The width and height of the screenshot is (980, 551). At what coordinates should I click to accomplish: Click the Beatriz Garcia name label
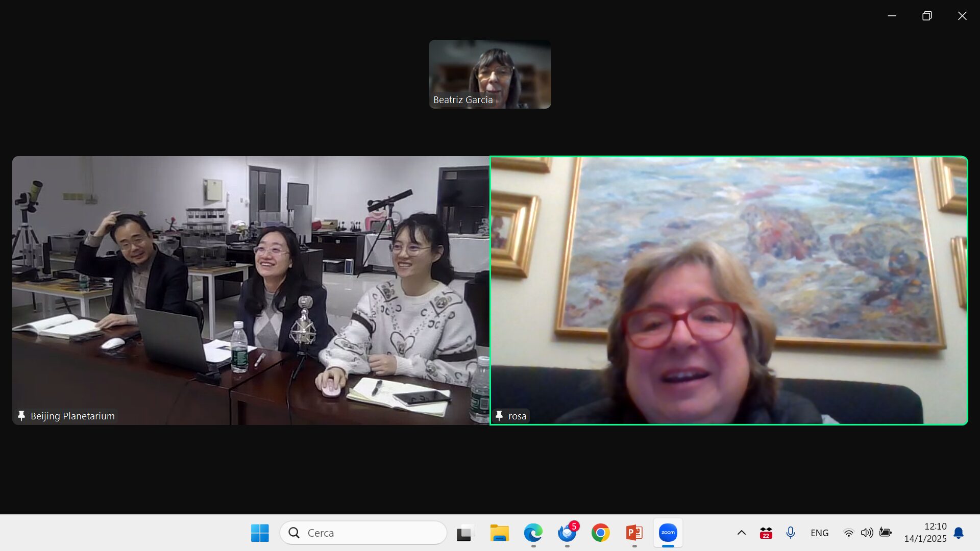[463, 100]
